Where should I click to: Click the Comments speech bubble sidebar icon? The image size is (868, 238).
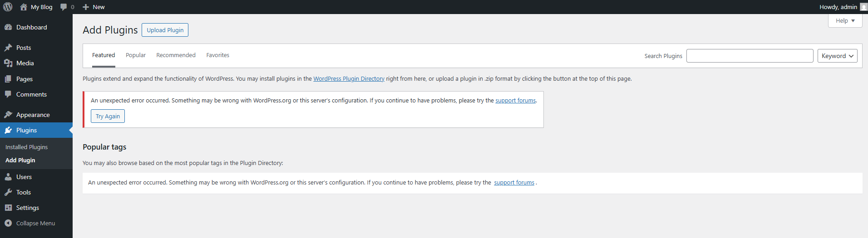coord(8,94)
